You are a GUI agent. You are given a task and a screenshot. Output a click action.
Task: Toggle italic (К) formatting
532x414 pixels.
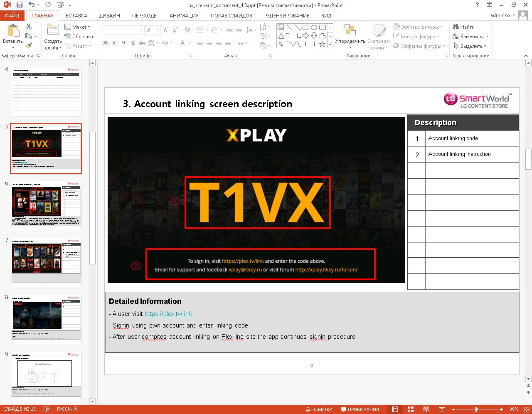[x=115, y=43]
